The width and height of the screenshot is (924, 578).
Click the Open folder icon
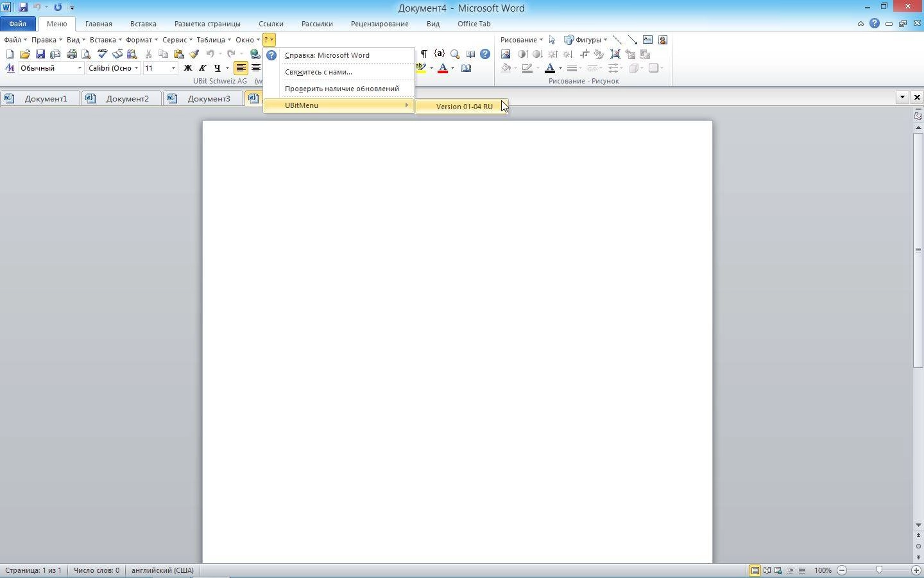click(25, 55)
